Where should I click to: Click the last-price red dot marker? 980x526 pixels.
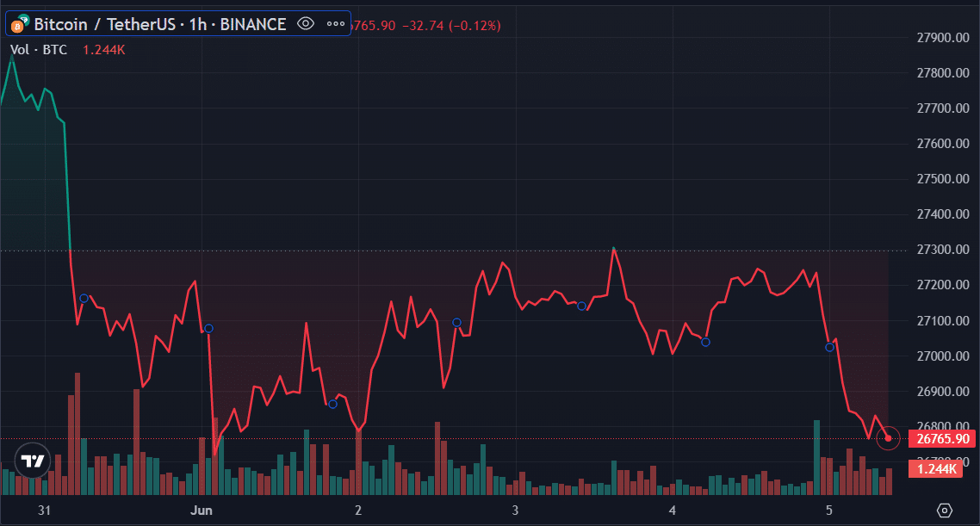(x=888, y=438)
